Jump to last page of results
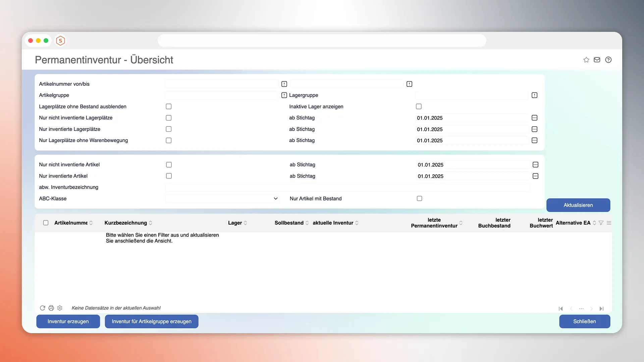Image resolution: width=644 pixels, height=362 pixels. [x=601, y=309]
